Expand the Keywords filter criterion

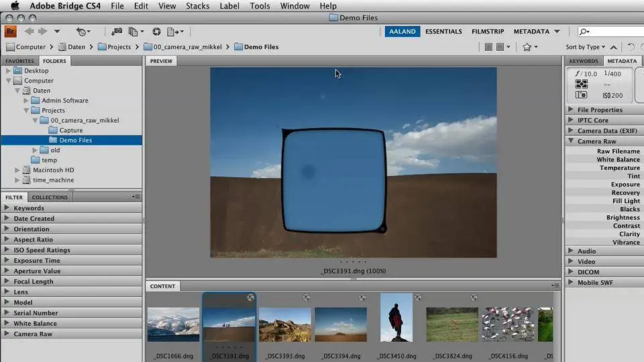(x=7, y=208)
